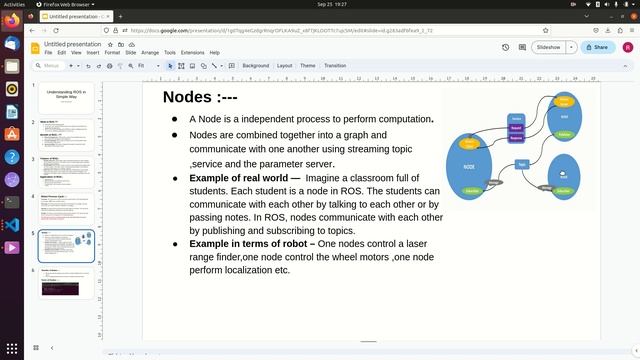Click the Paint format icon
This screenshot has width=640, height=360.
(x=120, y=66)
